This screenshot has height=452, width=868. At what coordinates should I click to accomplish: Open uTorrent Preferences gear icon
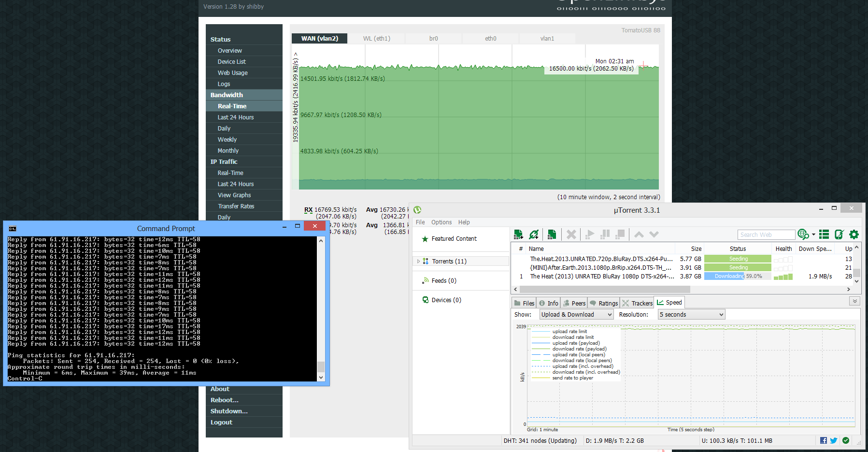point(854,234)
